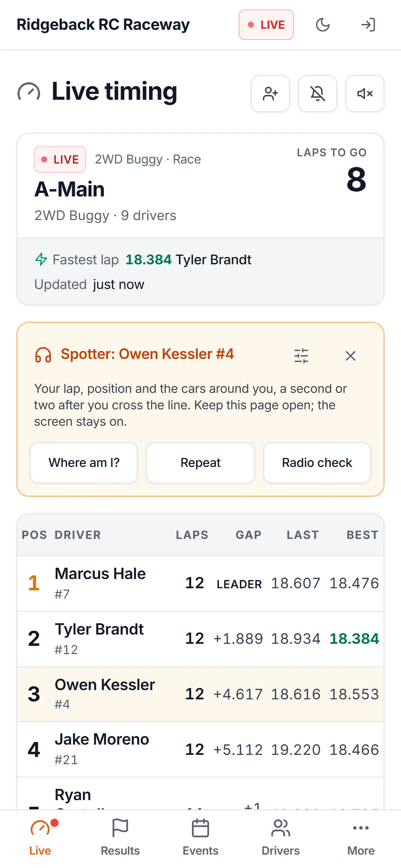Click Tyler Brandt's best lap 18.384 in the table
This screenshot has height=868, width=401.
click(x=354, y=639)
